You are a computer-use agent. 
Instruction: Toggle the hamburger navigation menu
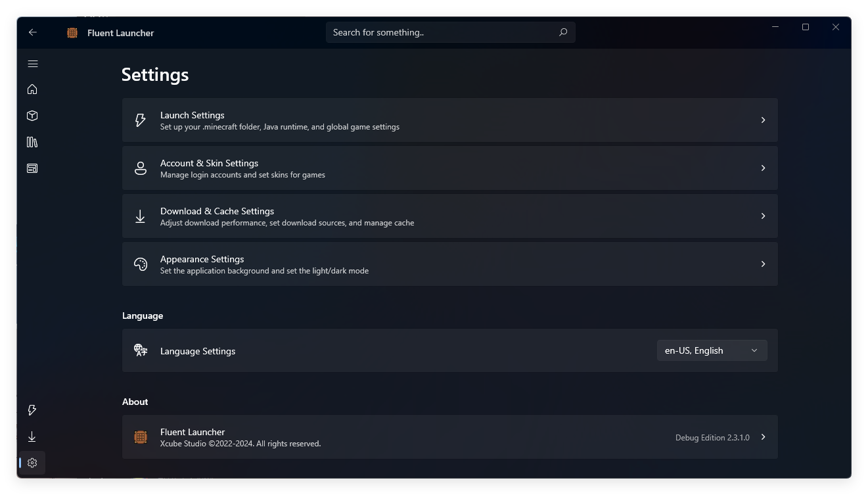[33, 64]
